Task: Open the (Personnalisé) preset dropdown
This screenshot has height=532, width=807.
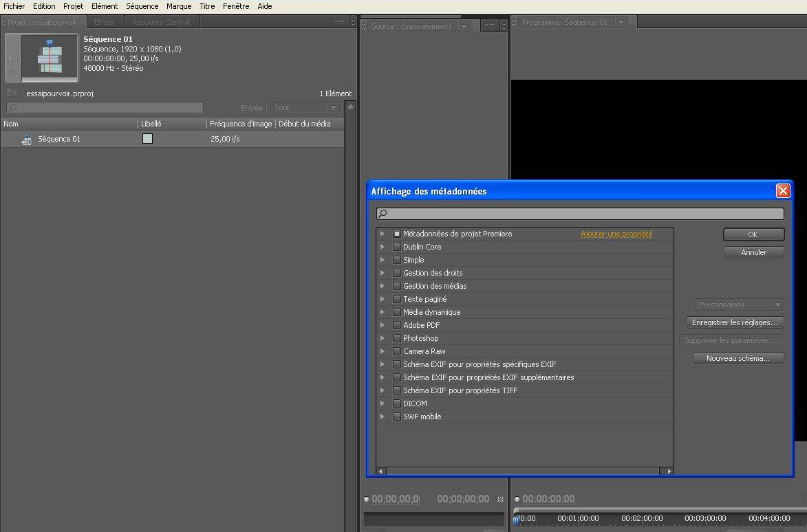Action: pos(738,304)
